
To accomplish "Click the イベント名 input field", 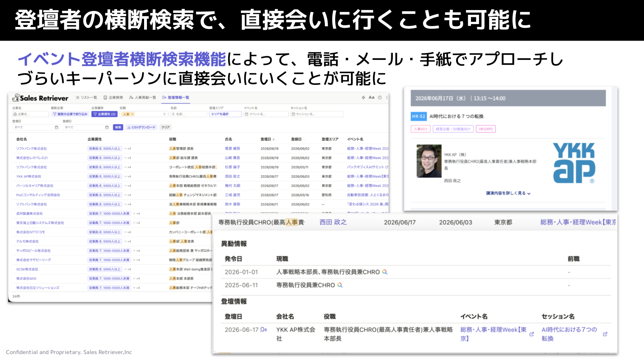I will [266, 114].
